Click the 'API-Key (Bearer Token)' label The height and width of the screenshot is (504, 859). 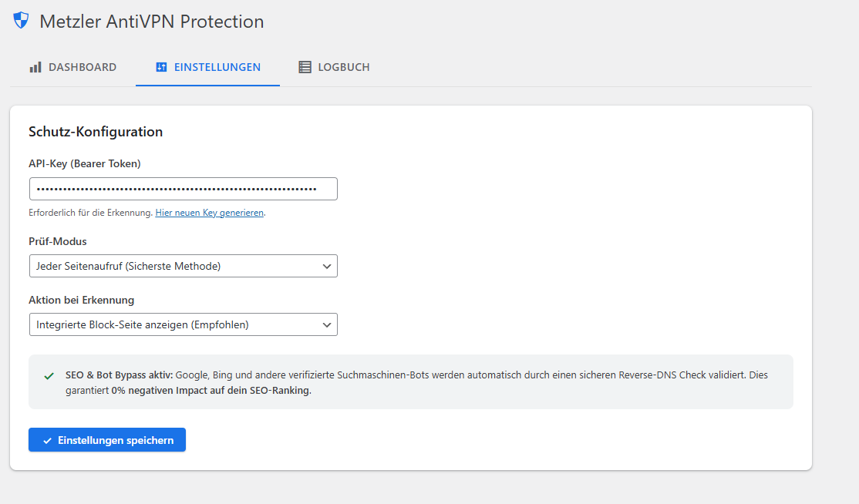[x=84, y=163]
